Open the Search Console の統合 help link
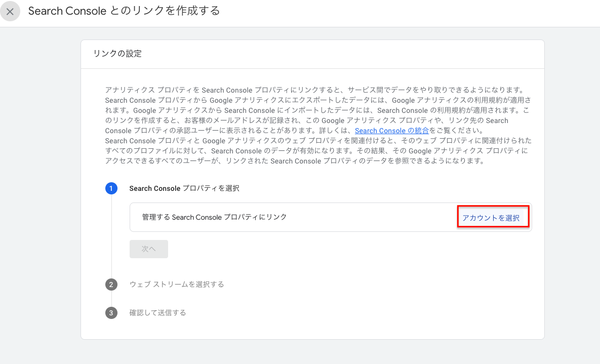 point(391,131)
